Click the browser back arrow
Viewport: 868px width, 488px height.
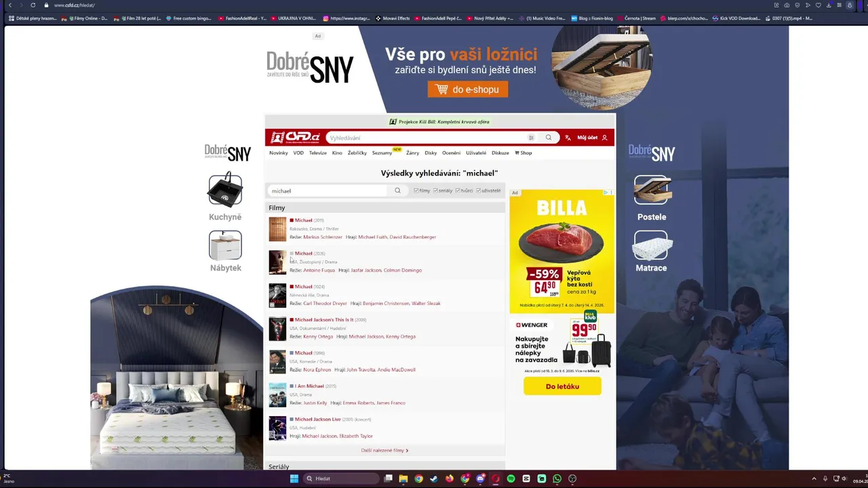pyautogui.click(x=9, y=5)
